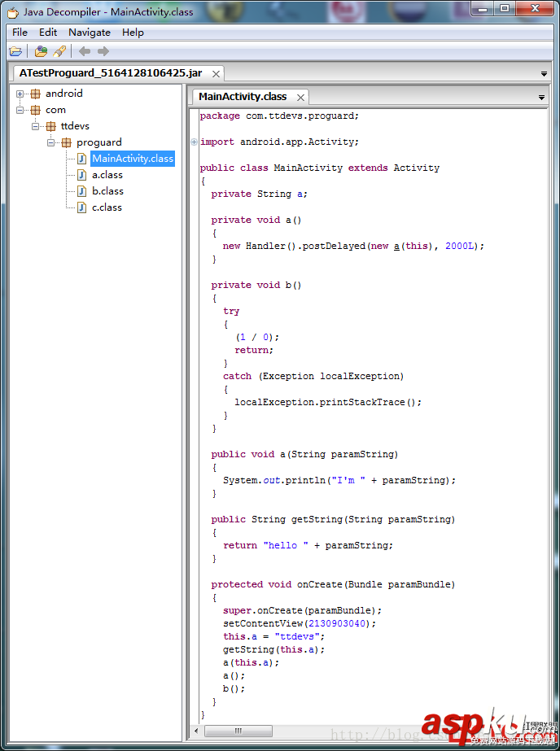
Task: Collapse the proguard package node
Action: (51, 142)
